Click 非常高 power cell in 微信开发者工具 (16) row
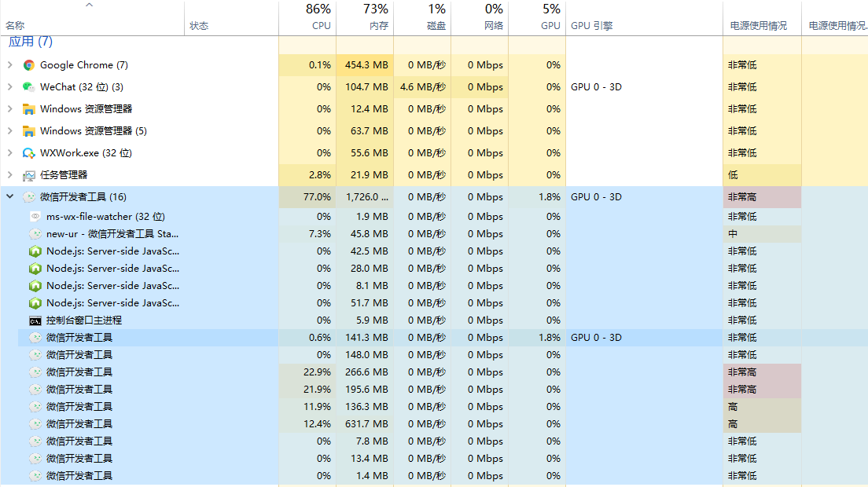868x487 pixels. (x=763, y=197)
